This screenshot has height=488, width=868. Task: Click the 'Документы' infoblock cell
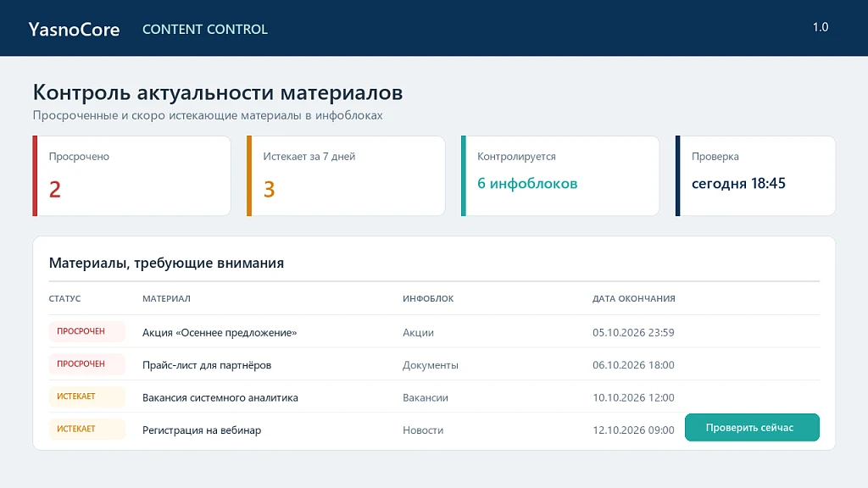click(x=430, y=365)
